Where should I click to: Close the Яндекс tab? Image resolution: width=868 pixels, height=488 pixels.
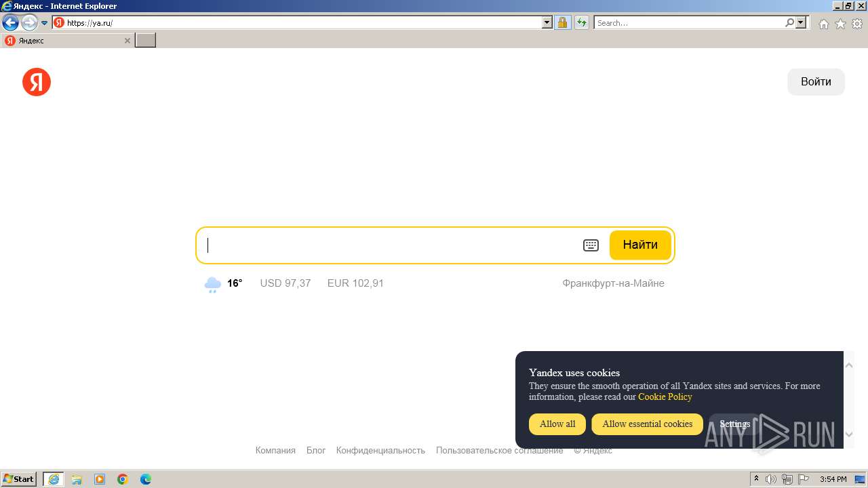[127, 41]
